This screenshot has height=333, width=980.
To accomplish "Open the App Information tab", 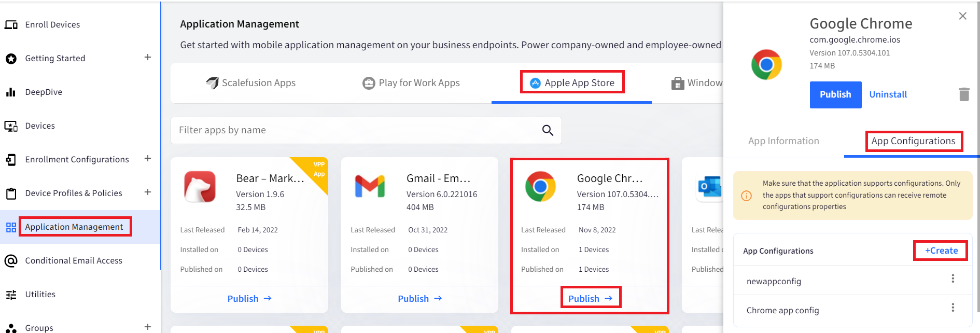I will pos(783,141).
